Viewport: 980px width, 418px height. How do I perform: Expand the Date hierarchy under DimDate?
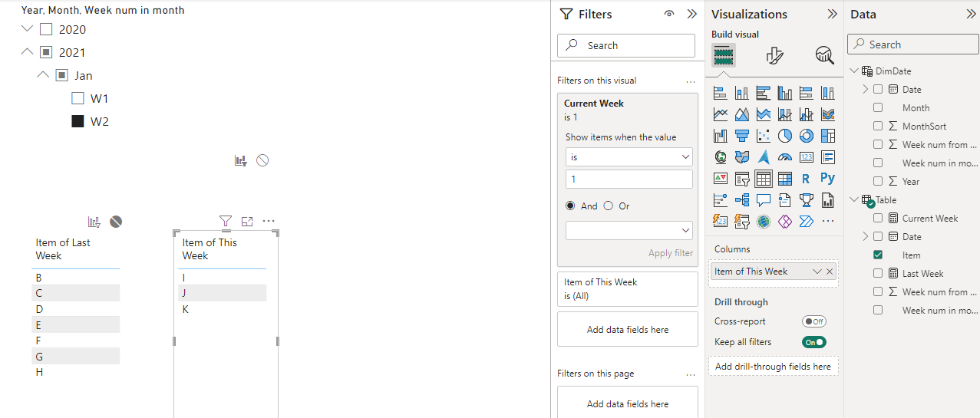coord(866,90)
